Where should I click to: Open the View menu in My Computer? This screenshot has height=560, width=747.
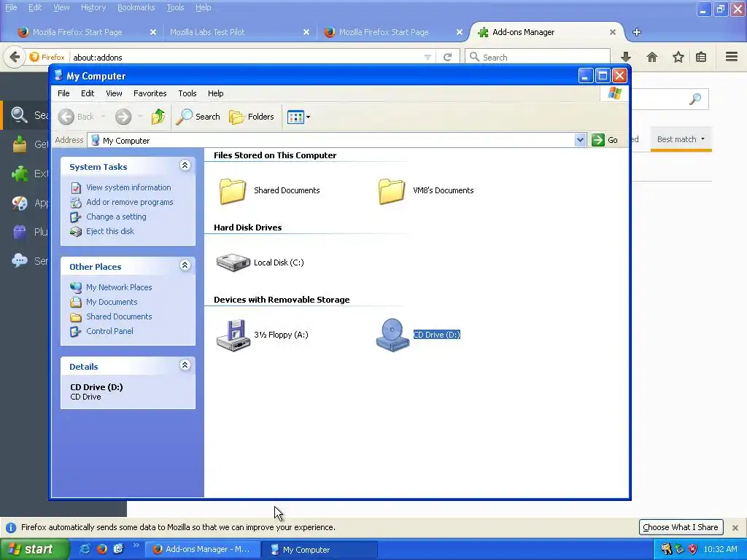point(114,93)
